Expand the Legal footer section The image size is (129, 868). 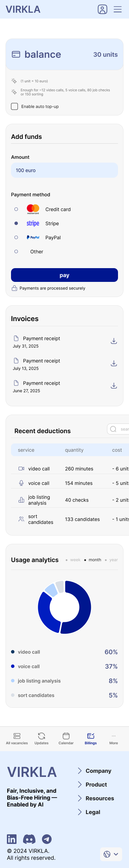tap(89, 812)
